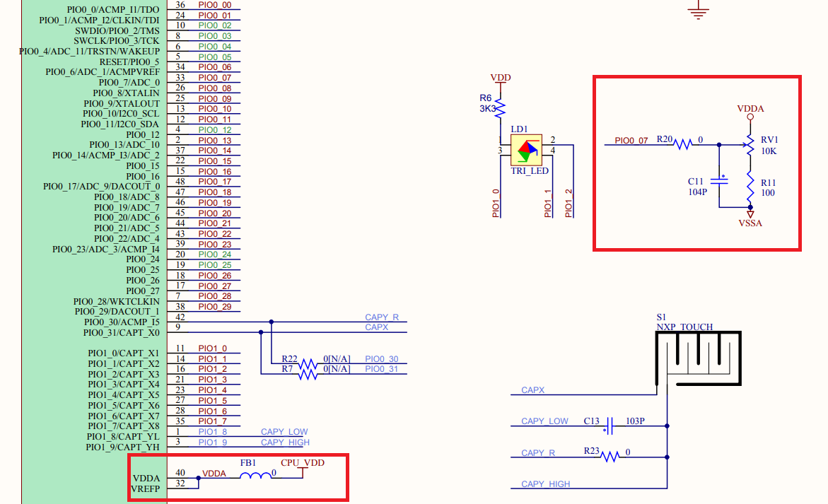Viewport: 828px width, 504px height.
Task: Select the CAPY_LOW label beside PIO1_8
Action: [x=284, y=432]
